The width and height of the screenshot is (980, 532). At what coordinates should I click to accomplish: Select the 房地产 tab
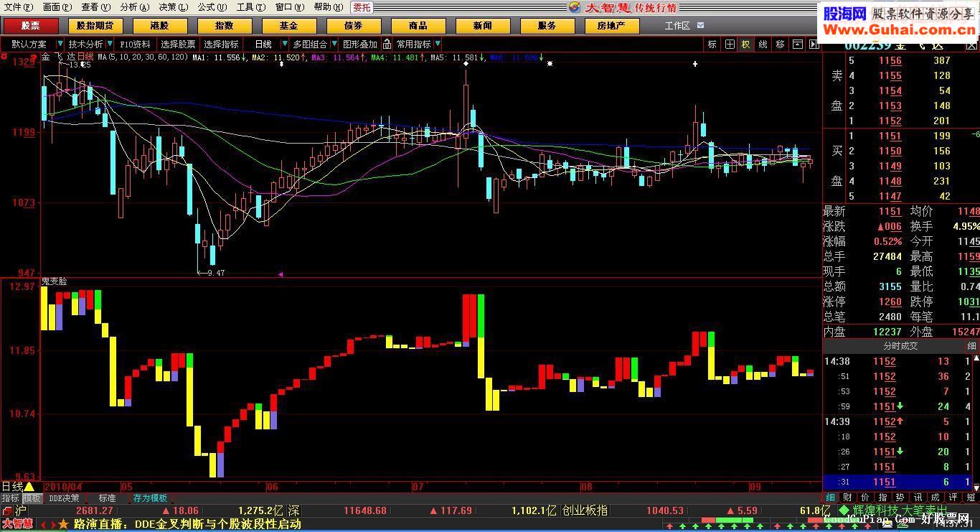click(611, 25)
